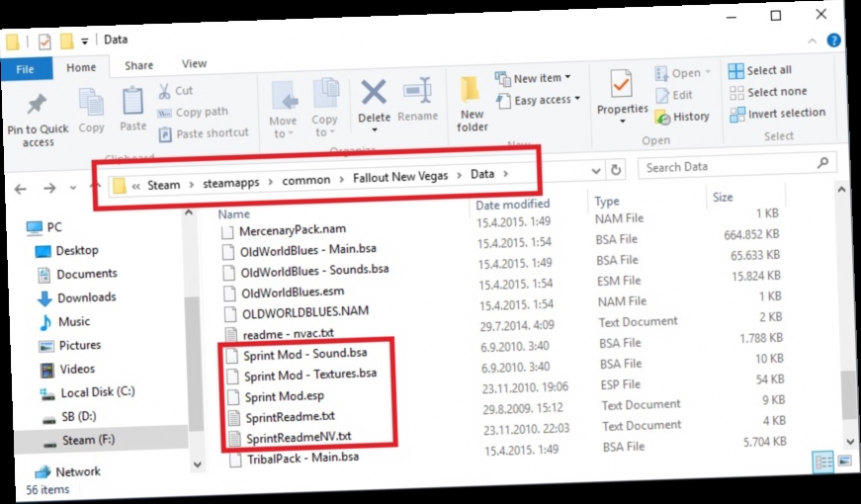This screenshot has width=861, height=504.
Task: Click Select all
Action: coord(760,70)
